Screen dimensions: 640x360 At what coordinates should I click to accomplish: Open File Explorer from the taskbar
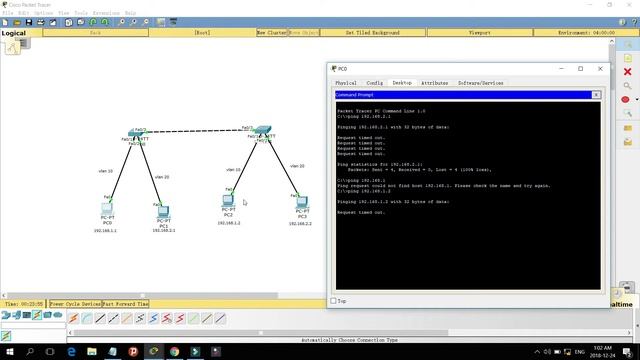pyautogui.click(x=92, y=351)
